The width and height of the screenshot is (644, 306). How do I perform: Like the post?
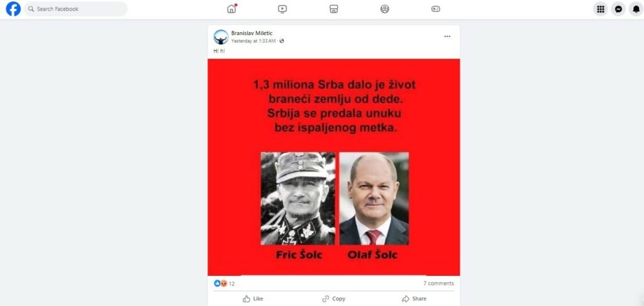[x=253, y=298]
